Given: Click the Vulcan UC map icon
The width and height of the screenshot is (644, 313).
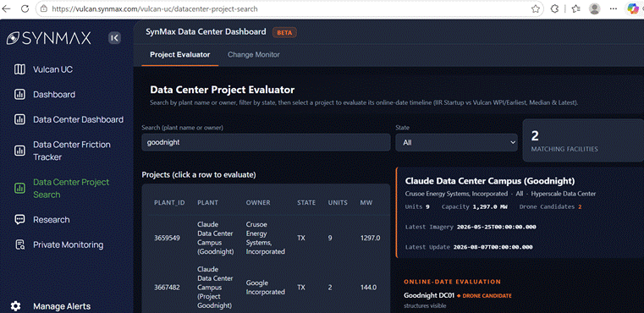Looking at the screenshot, I should [19, 69].
